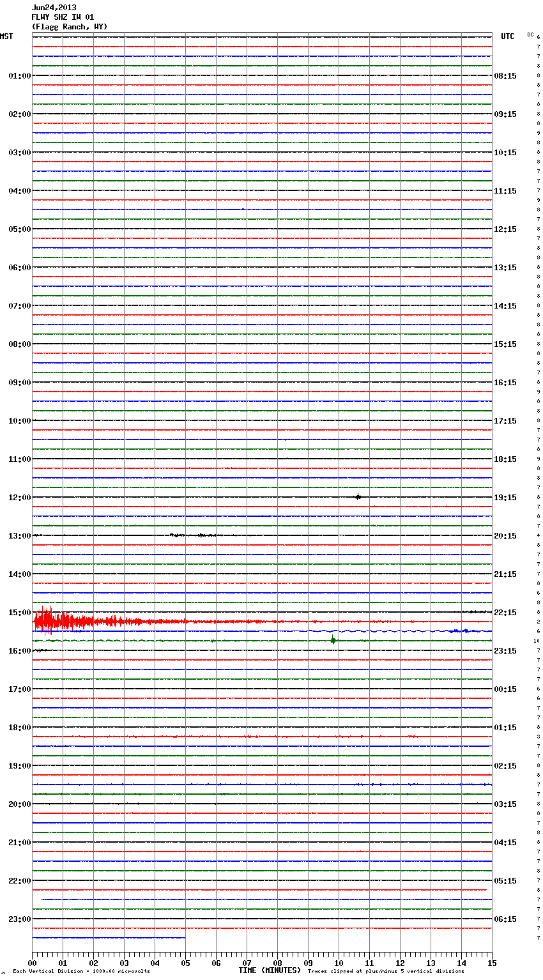Image resolution: width=543 pixels, height=980 pixels.
Task: Click the traces clipped footnote text
Action: pos(386,971)
